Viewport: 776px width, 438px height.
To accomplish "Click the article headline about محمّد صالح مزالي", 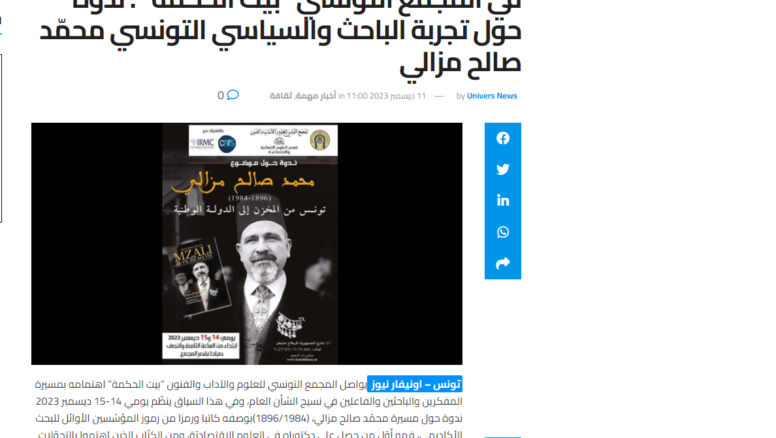I will pos(280,37).
